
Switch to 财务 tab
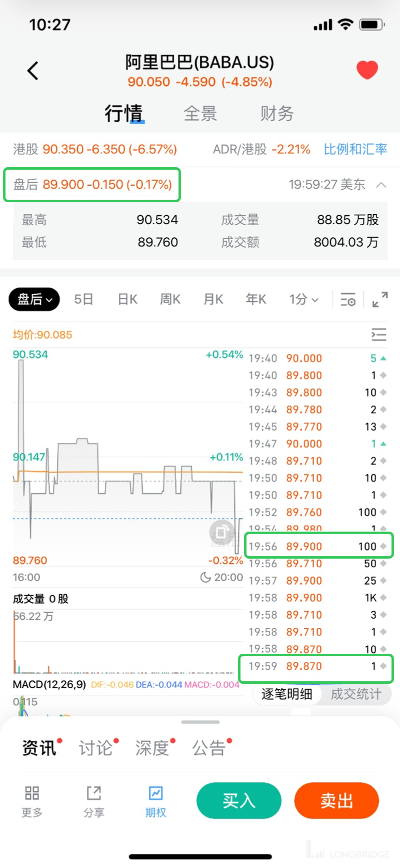(x=276, y=114)
